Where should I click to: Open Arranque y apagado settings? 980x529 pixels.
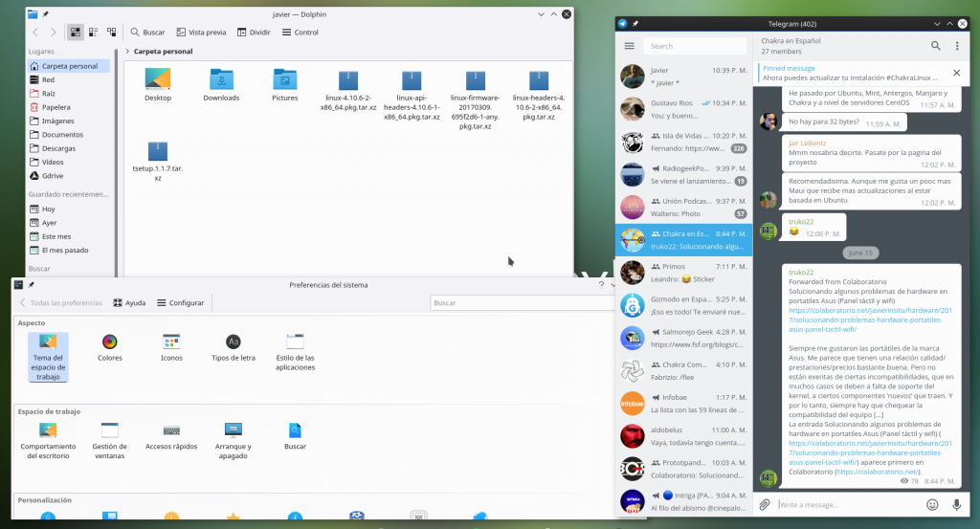[234, 440]
